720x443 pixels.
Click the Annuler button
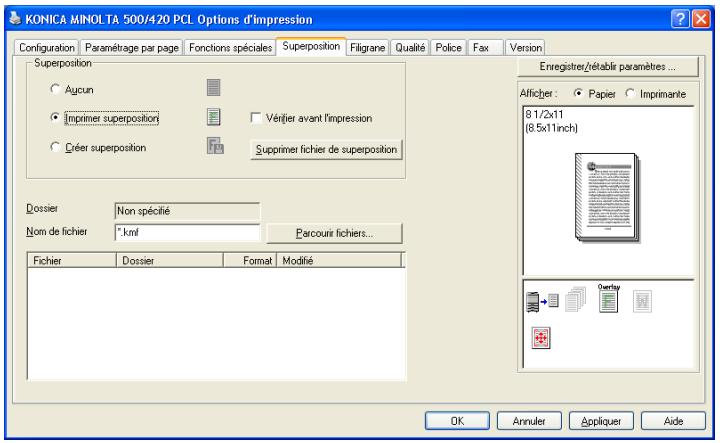[529, 421]
